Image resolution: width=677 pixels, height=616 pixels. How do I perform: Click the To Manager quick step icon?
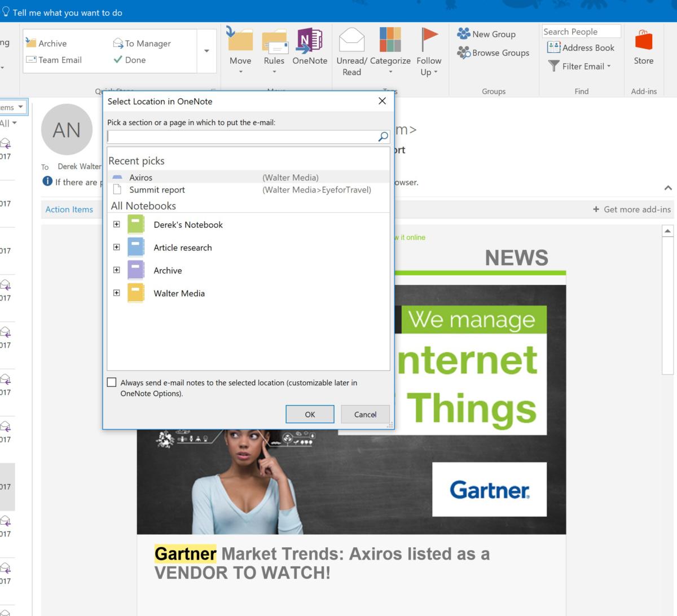(118, 43)
